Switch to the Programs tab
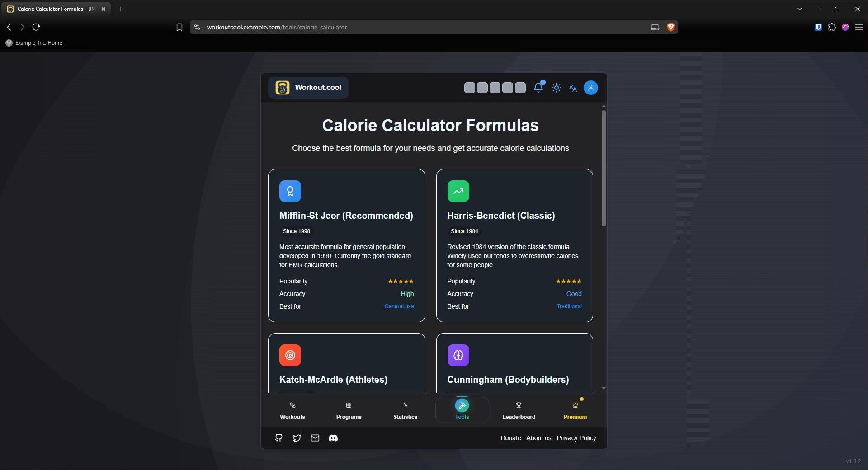This screenshot has width=868, height=470. point(349,410)
